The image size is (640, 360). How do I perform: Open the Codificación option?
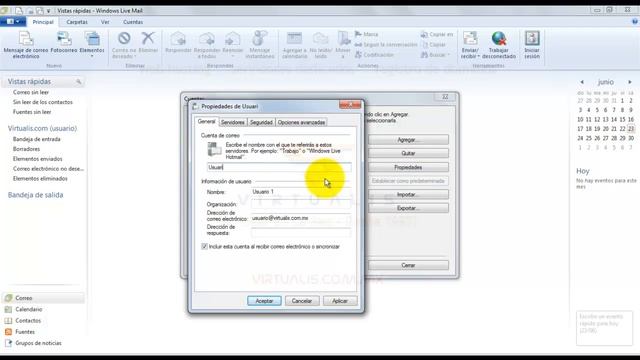[x=374, y=55]
